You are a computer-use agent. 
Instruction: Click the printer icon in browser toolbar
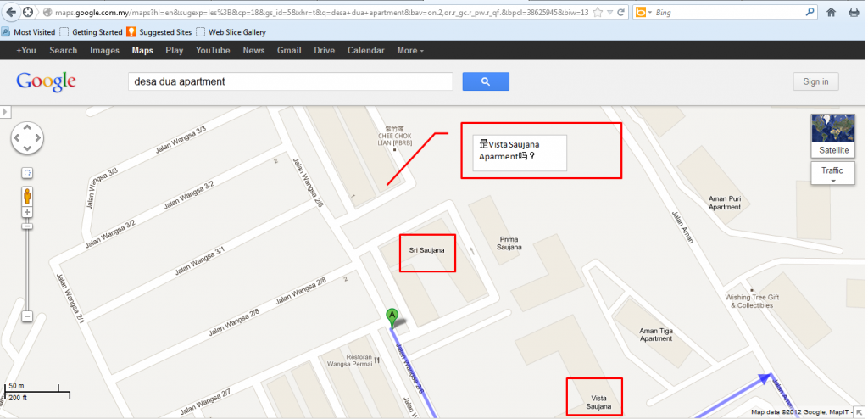pos(854,12)
